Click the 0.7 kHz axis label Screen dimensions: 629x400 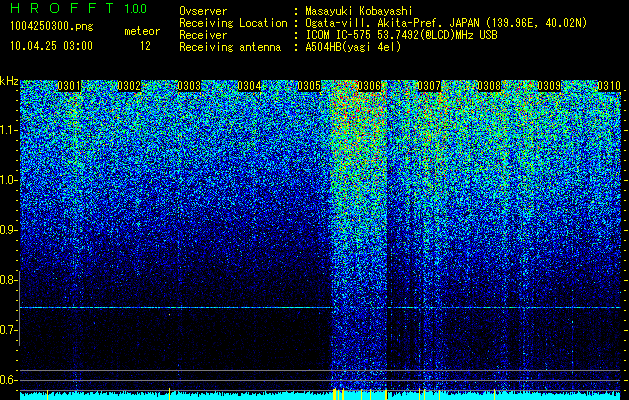pos(8,330)
